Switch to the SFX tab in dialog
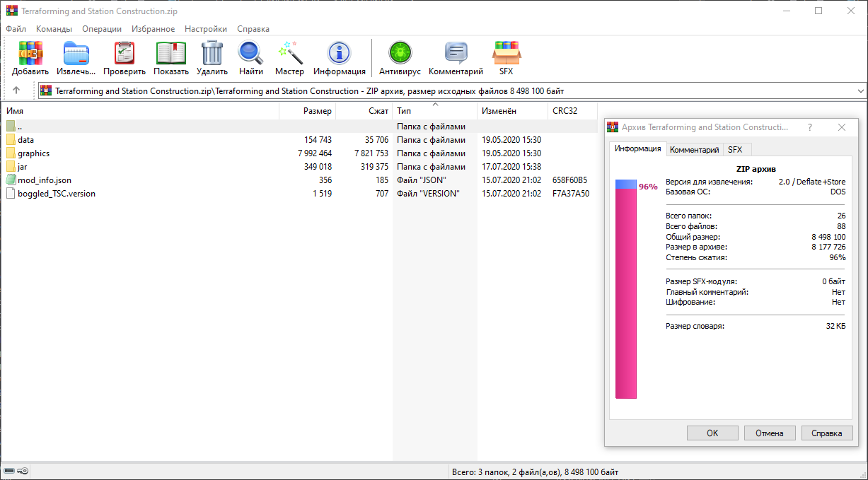Image resolution: width=868 pixels, height=480 pixels. pyautogui.click(x=736, y=150)
